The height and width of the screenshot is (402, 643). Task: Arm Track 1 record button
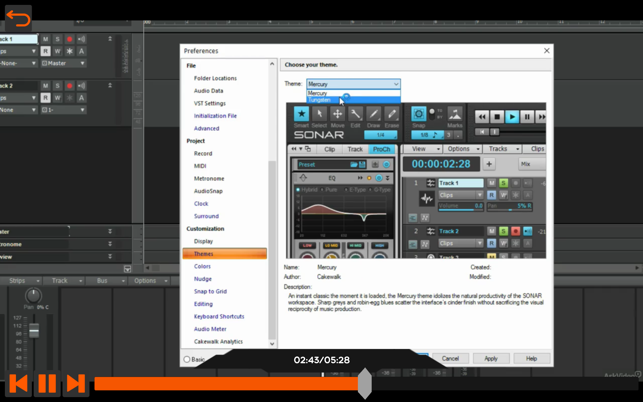pos(69,39)
